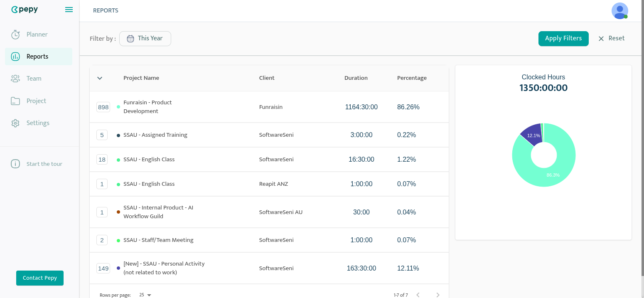Click [New] - SSAU - Personal Activity project
644x298 pixels.
[164, 268]
